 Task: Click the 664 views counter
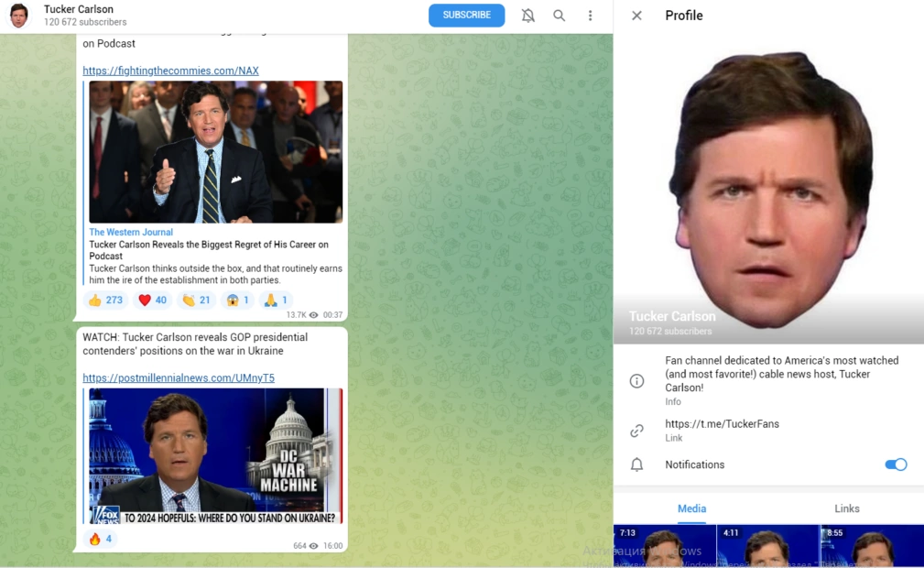click(305, 546)
